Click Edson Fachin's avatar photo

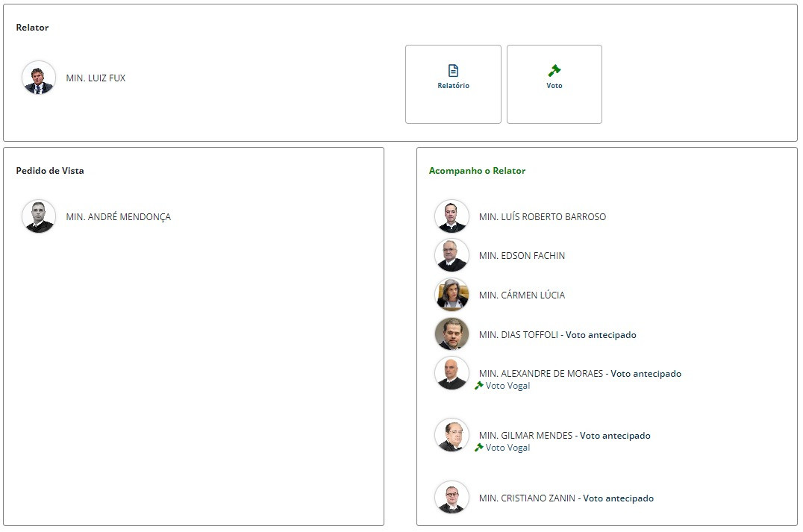coord(452,255)
